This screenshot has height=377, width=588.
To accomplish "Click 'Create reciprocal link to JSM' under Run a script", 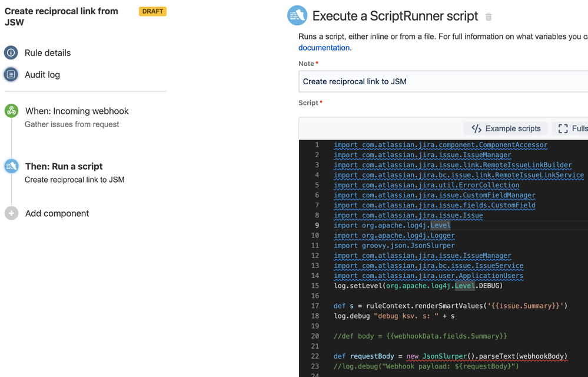I will 75,180.
